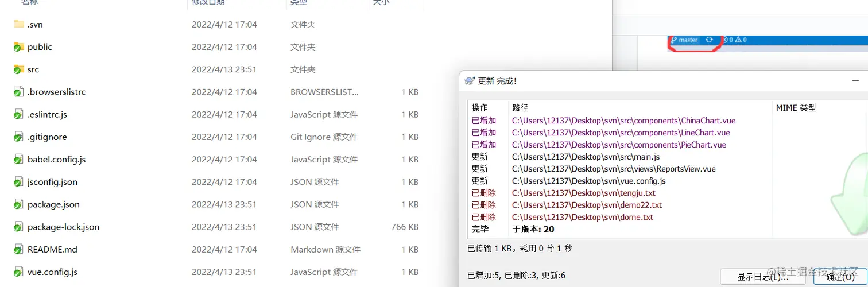Click the babel.config.js file icon

coord(19,159)
